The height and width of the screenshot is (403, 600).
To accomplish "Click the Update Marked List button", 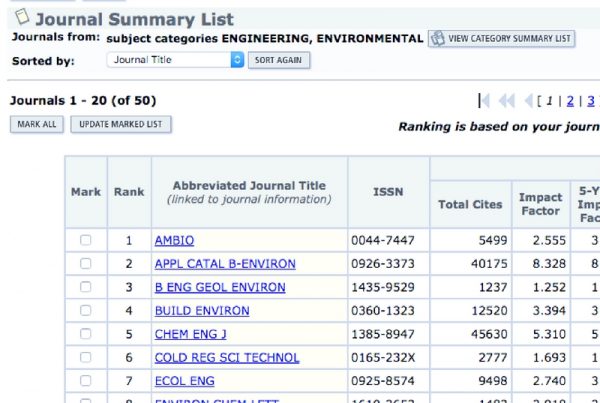I will pyautogui.click(x=120, y=124).
